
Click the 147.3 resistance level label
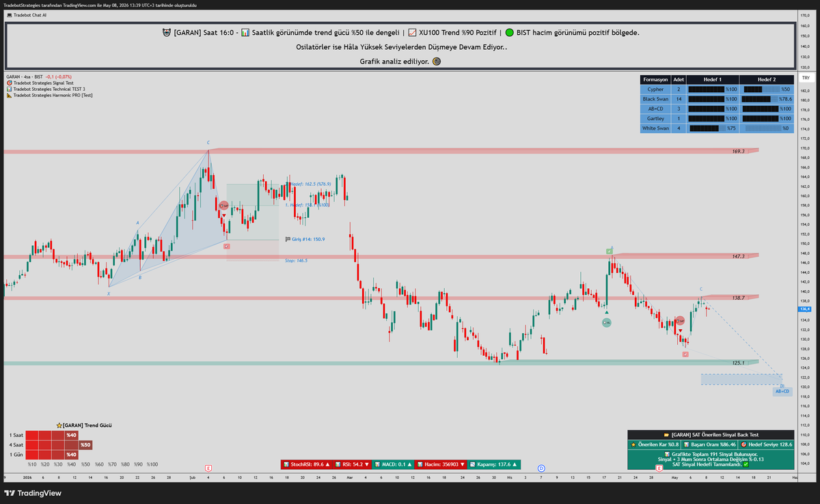point(738,257)
